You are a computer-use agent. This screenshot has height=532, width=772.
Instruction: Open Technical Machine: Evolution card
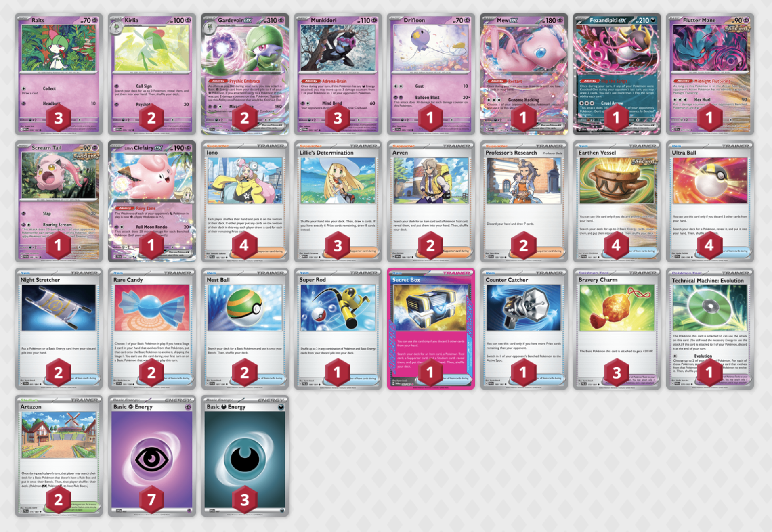coord(710,329)
